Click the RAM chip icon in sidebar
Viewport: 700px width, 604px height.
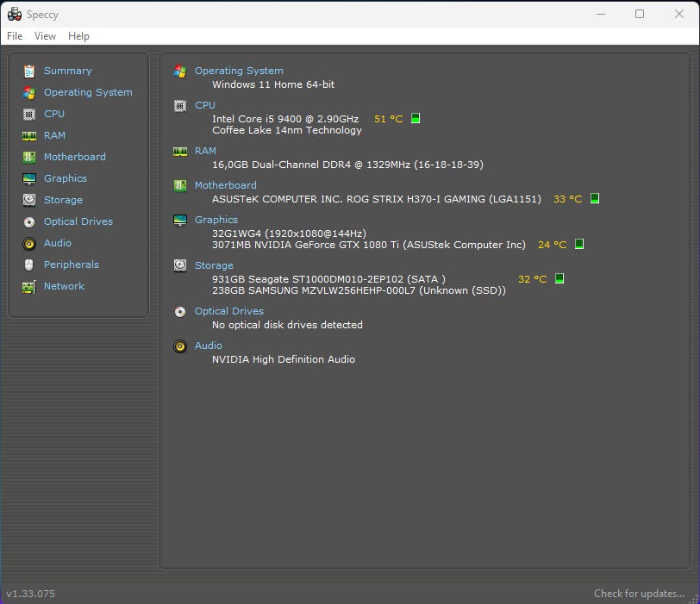pos(29,135)
